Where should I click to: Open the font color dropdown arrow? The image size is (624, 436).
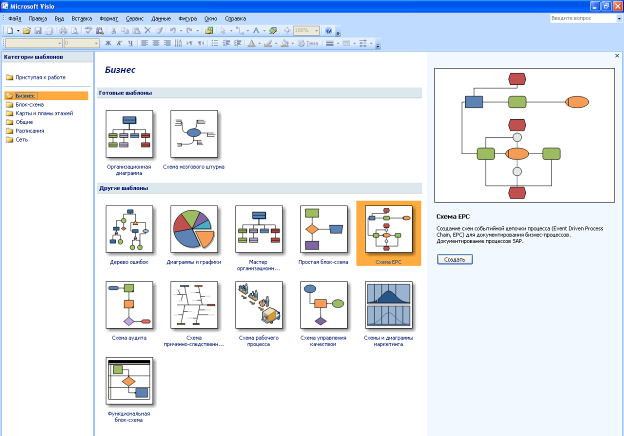[259, 43]
